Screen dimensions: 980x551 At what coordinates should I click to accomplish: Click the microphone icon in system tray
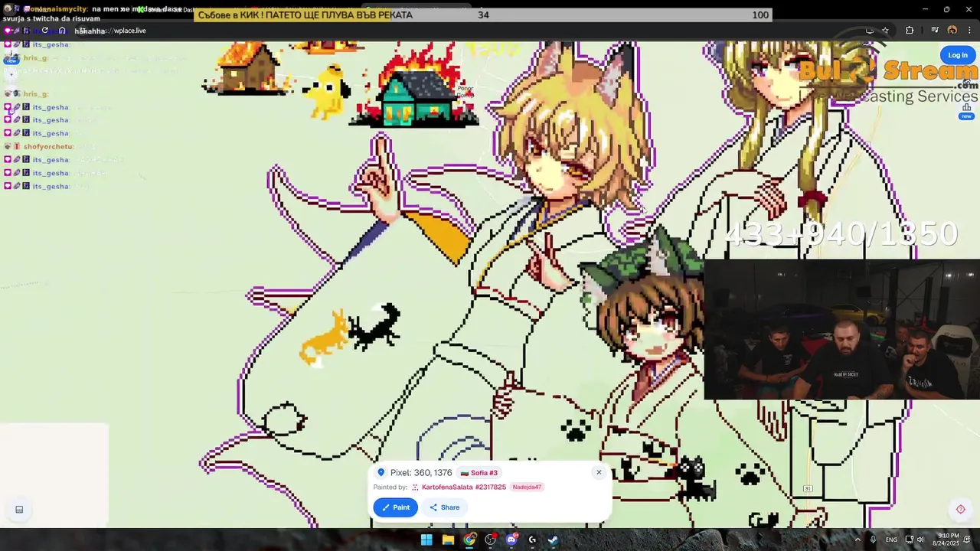pyautogui.click(x=873, y=540)
